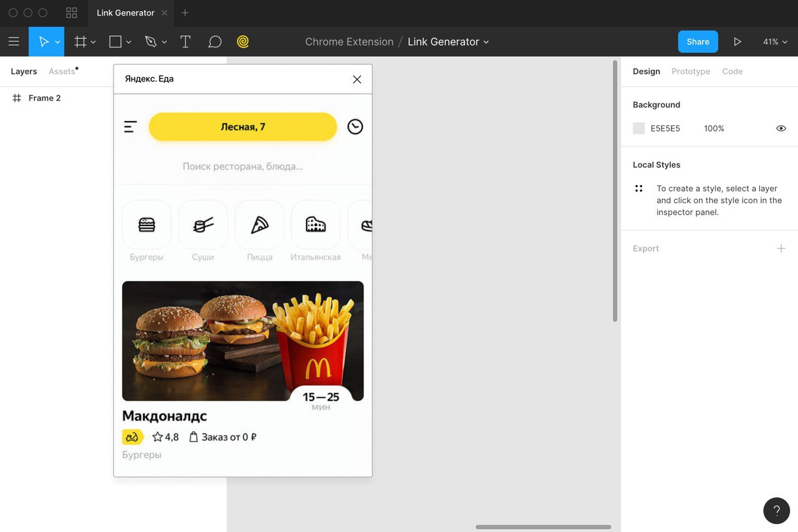Viewport: 798px width, 532px height.
Task: Select the Итальянская category icon
Action: click(x=315, y=225)
